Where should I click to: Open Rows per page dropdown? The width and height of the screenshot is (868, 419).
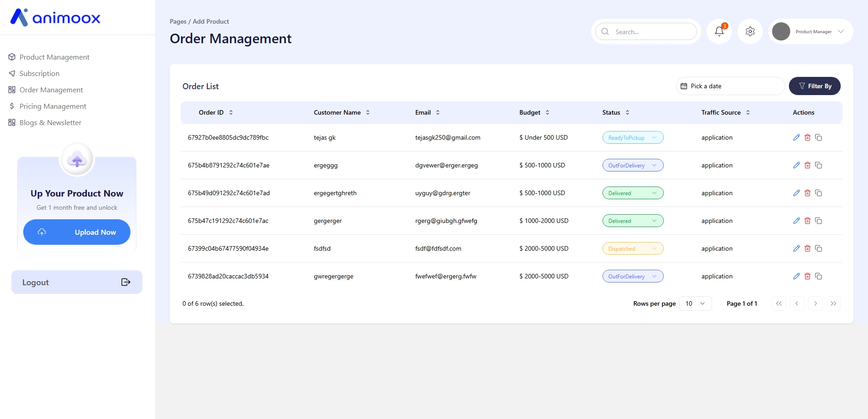point(695,303)
